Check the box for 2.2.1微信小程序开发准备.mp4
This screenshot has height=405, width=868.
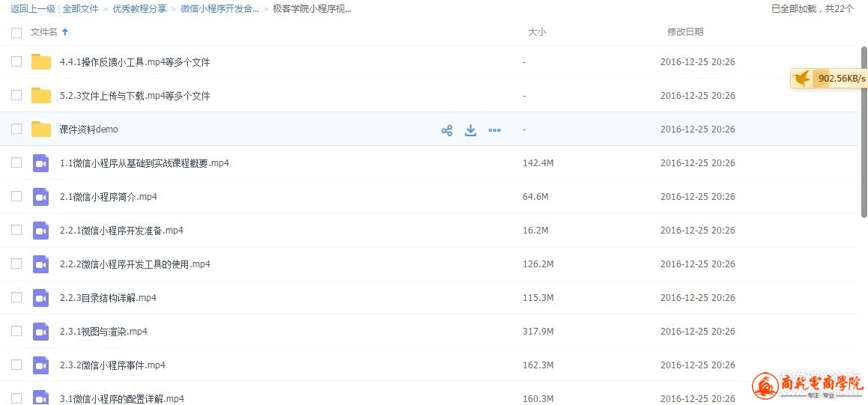click(x=16, y=230)
